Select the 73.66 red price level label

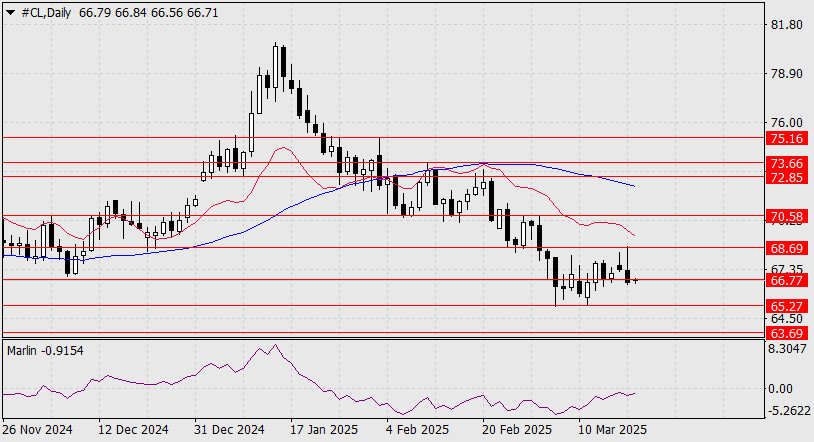pyautogui.click(x=786, y=164)
